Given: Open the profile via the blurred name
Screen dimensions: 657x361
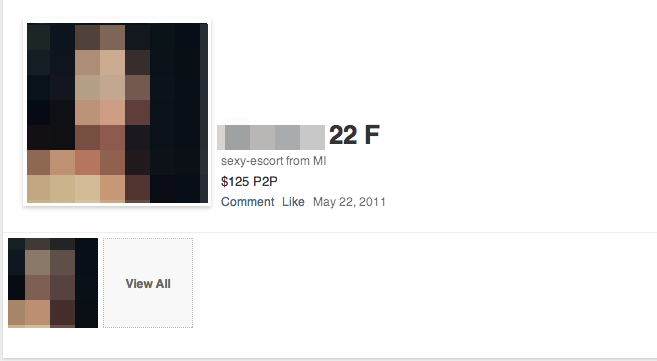Looking at the screenshot, I should tap(271, 137).
